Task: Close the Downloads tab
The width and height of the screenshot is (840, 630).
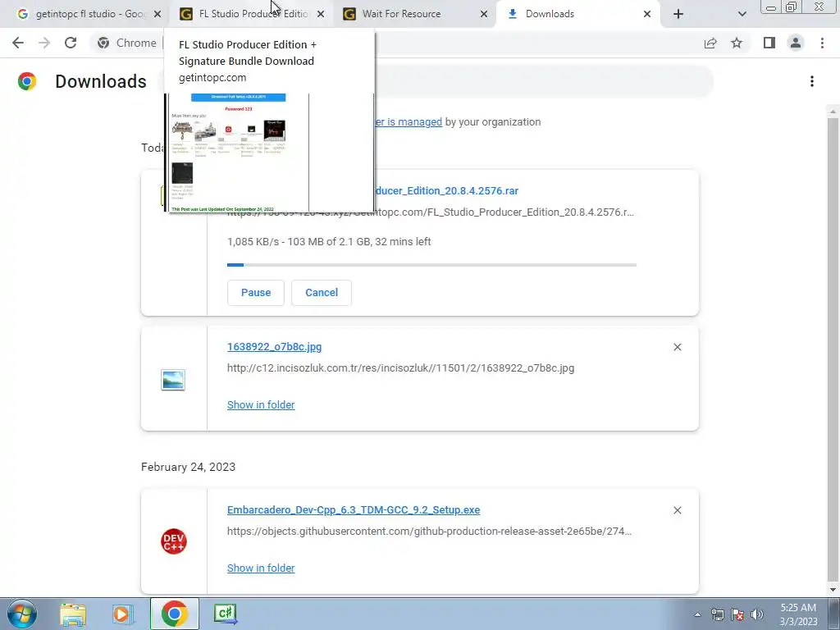Action: coord(647,14)
